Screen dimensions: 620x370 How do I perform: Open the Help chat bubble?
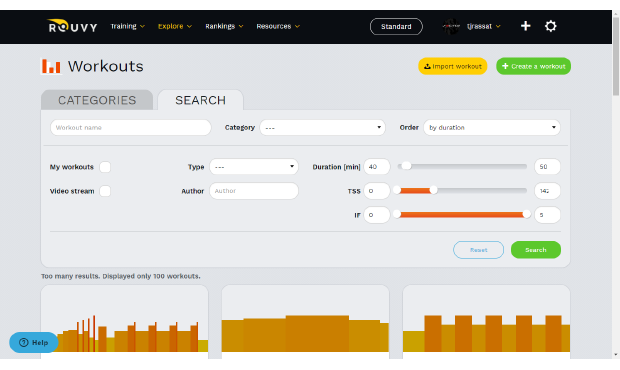[x=34, y=342]
